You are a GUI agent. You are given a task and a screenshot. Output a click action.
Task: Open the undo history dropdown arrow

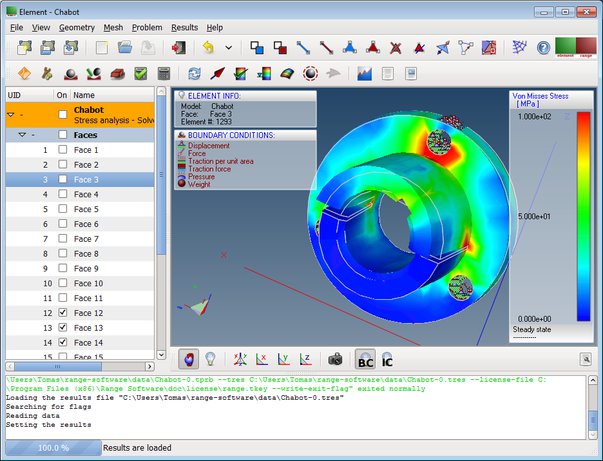click(x=228, y=48)
